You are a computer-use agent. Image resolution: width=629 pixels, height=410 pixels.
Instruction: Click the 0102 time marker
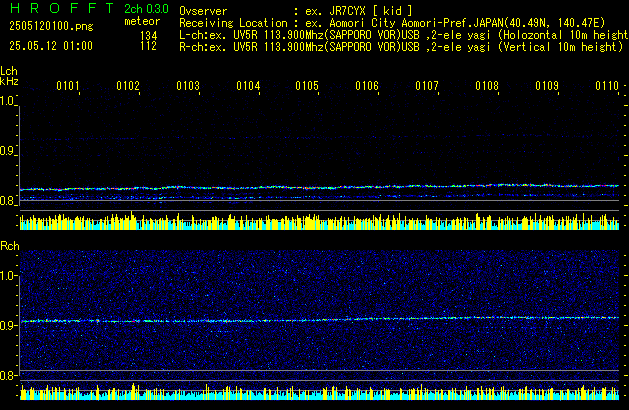coord(128,86)
